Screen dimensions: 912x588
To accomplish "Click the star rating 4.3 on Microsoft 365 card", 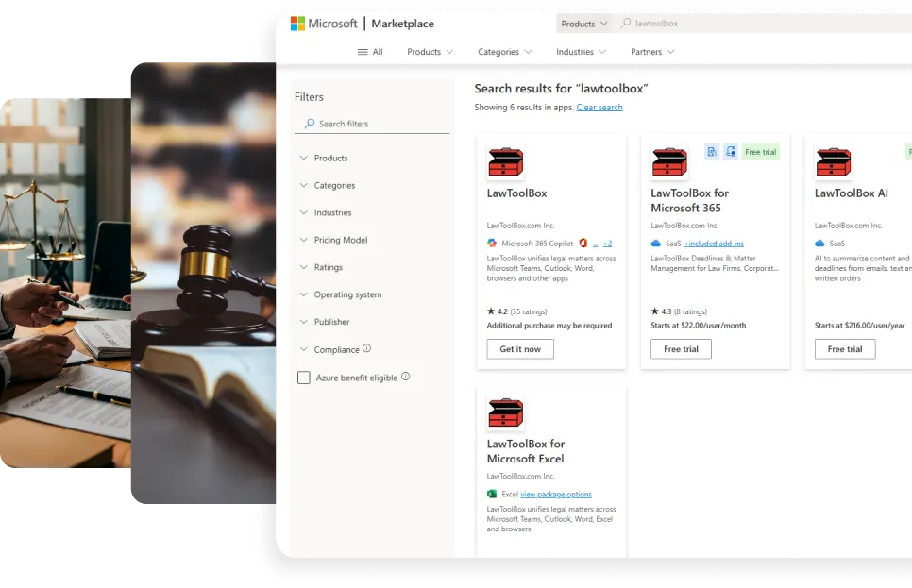I will [x=661, y=311].
